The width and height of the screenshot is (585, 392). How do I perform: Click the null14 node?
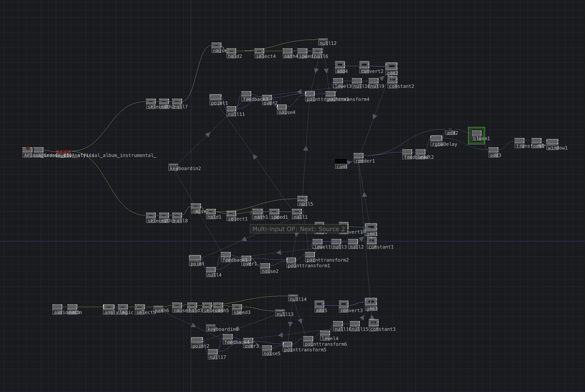(293, 296)
